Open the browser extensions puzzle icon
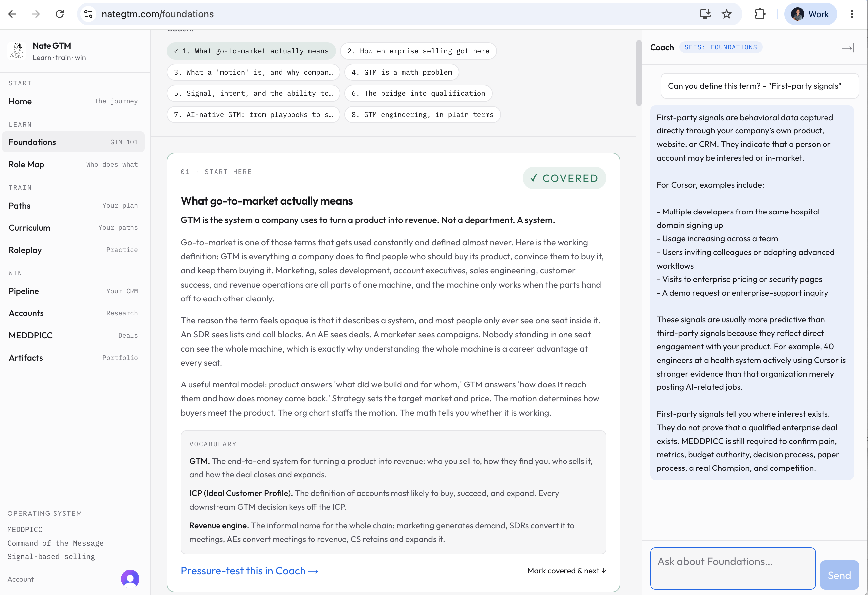This screenshot has width=868, height=595. (760, 14)
